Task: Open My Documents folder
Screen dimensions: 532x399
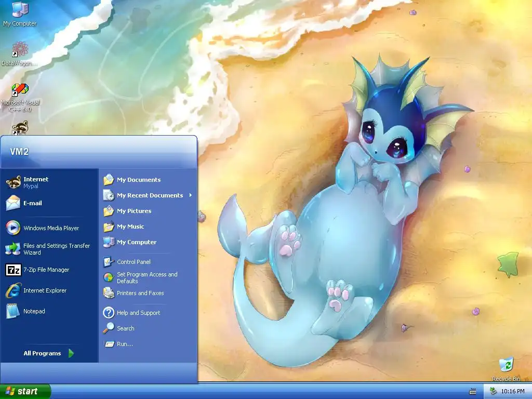Action: (x=148, y=180)
